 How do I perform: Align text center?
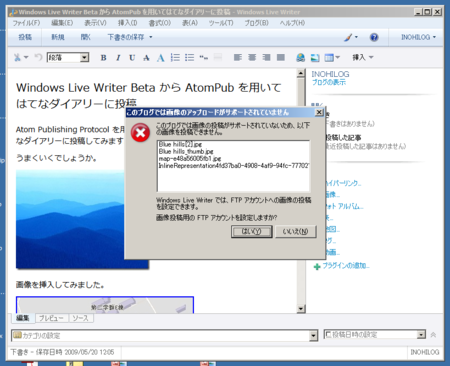tap(252, 57)
